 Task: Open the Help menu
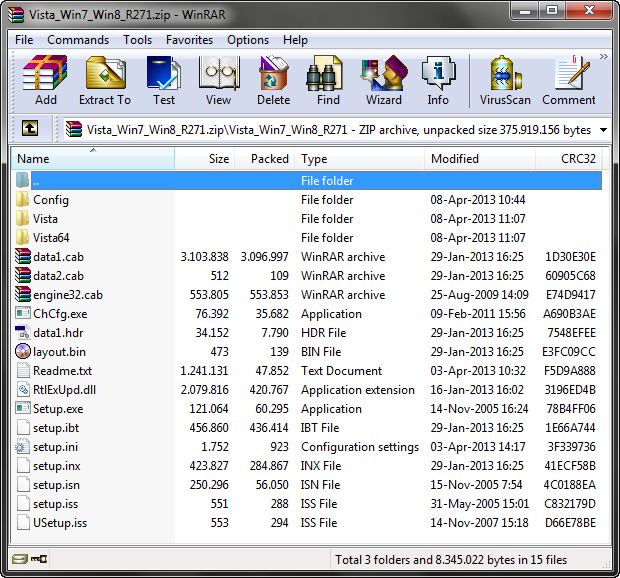pos(295,40)
